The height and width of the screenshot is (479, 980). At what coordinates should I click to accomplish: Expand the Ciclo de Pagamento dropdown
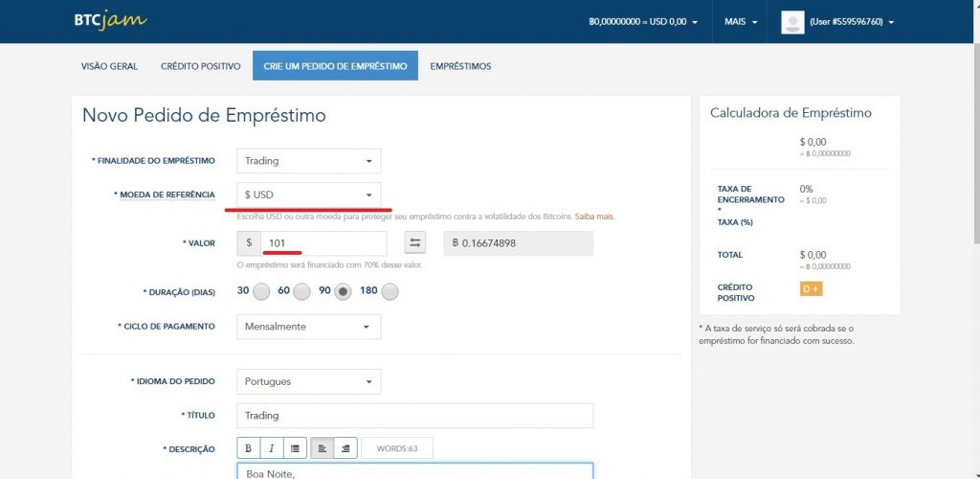tap(308, 327)
